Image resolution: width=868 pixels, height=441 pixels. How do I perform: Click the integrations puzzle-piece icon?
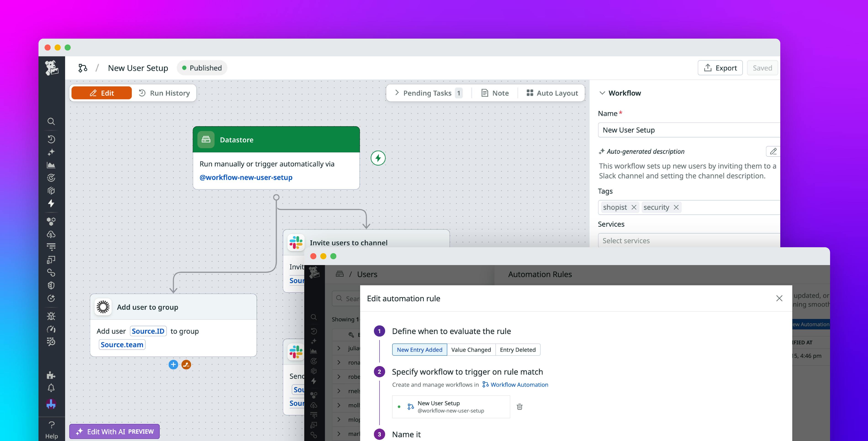pos(51,375)
